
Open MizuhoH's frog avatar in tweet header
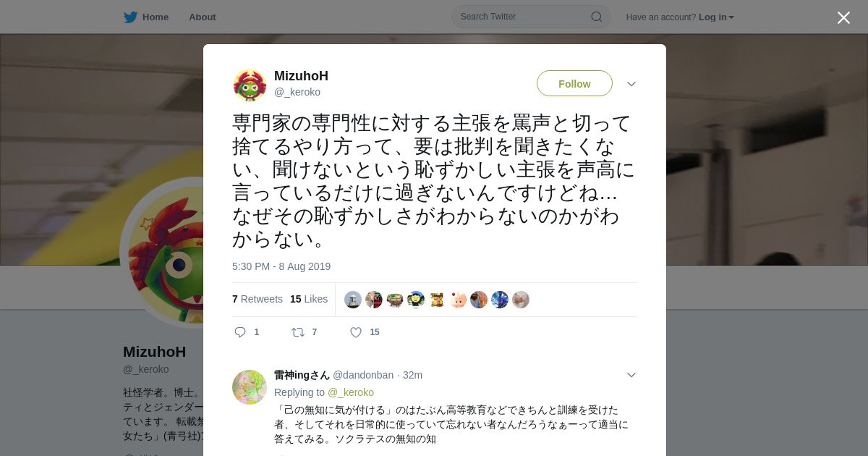(x=250, y=85)
